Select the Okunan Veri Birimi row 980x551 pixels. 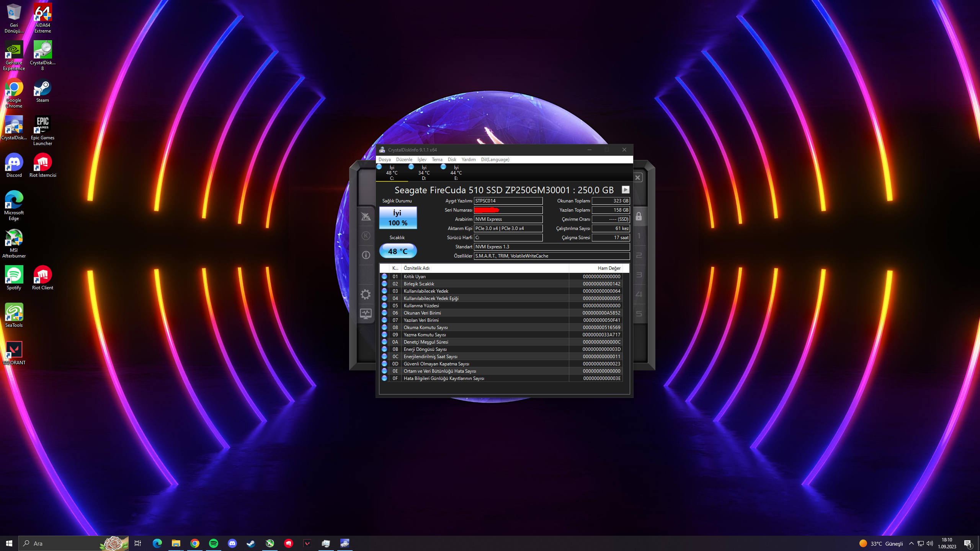501,313
